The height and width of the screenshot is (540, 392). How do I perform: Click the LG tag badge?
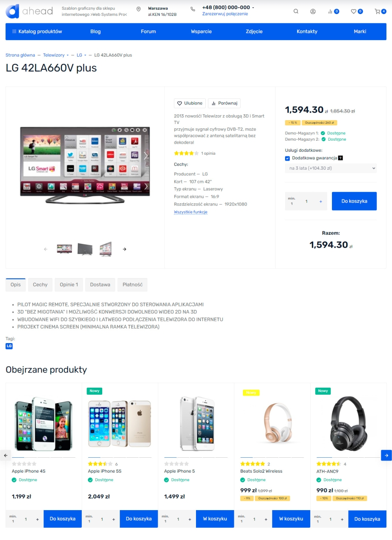coord(9,346)
